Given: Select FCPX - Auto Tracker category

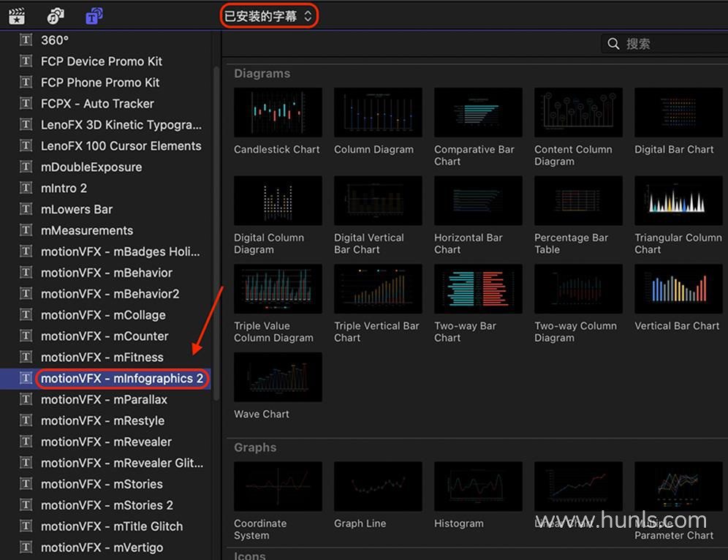Looking at the screenshot, I should coord(106,104).
